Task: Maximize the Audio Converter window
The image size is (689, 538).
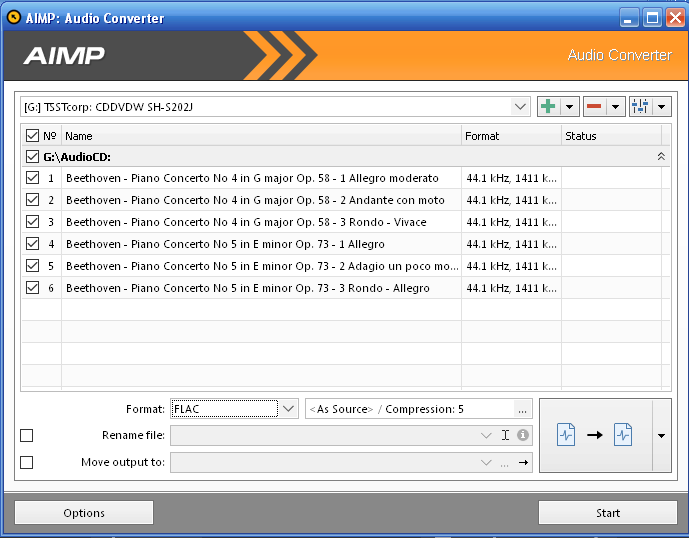Action: 652,18
